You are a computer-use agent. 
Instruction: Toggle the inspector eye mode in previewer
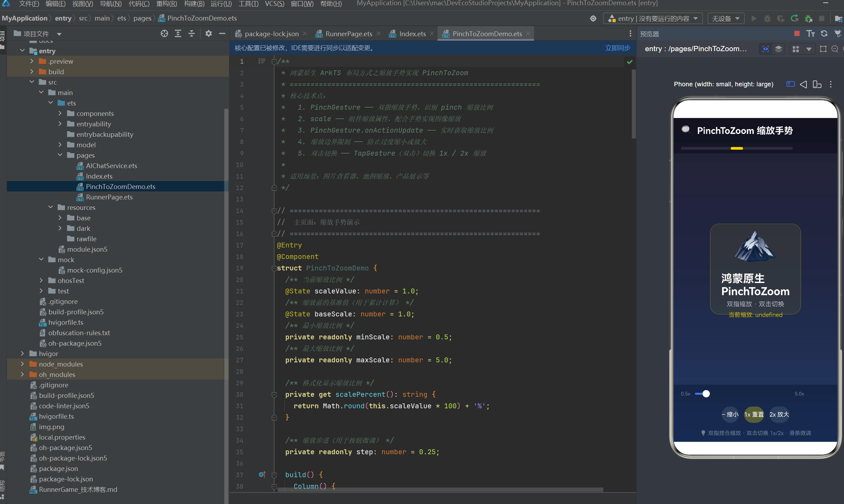point(765,49)
